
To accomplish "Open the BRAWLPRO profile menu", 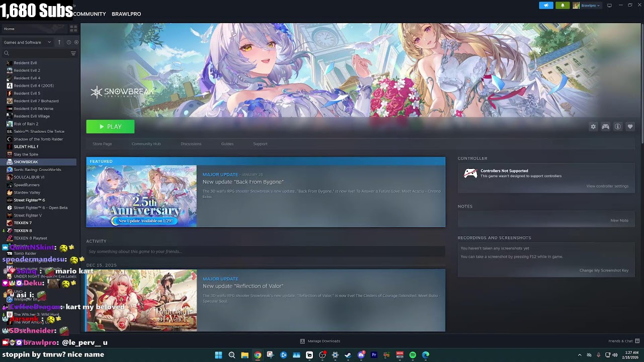I will click(x=126, y=14).
